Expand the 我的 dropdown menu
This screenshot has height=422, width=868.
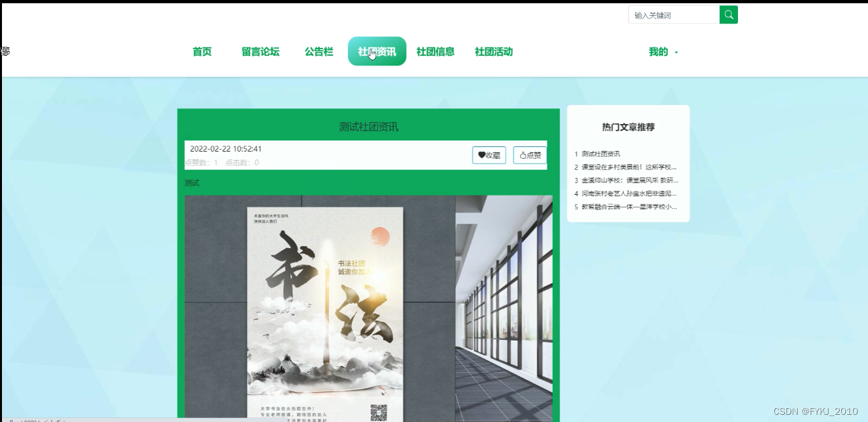point(663,52)
